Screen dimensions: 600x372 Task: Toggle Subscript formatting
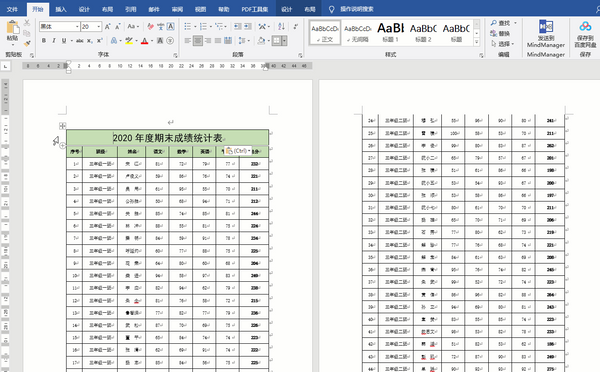click(x=90, y=41)
